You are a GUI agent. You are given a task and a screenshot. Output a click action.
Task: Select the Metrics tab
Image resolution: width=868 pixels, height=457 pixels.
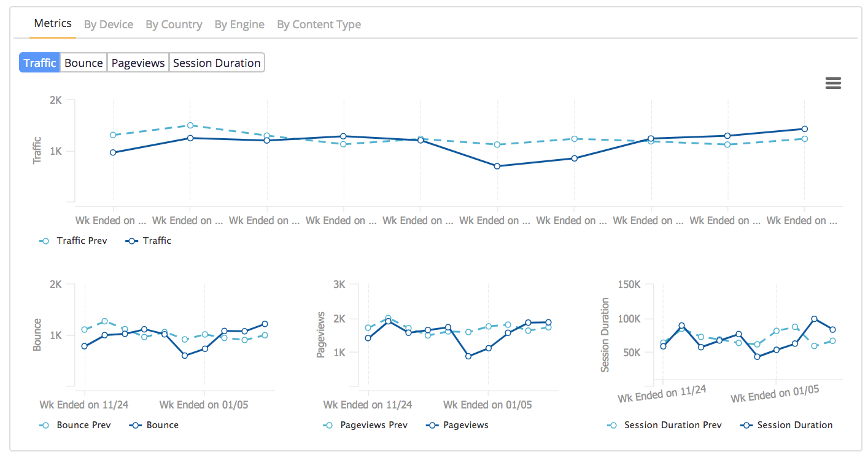click(53, 24)
